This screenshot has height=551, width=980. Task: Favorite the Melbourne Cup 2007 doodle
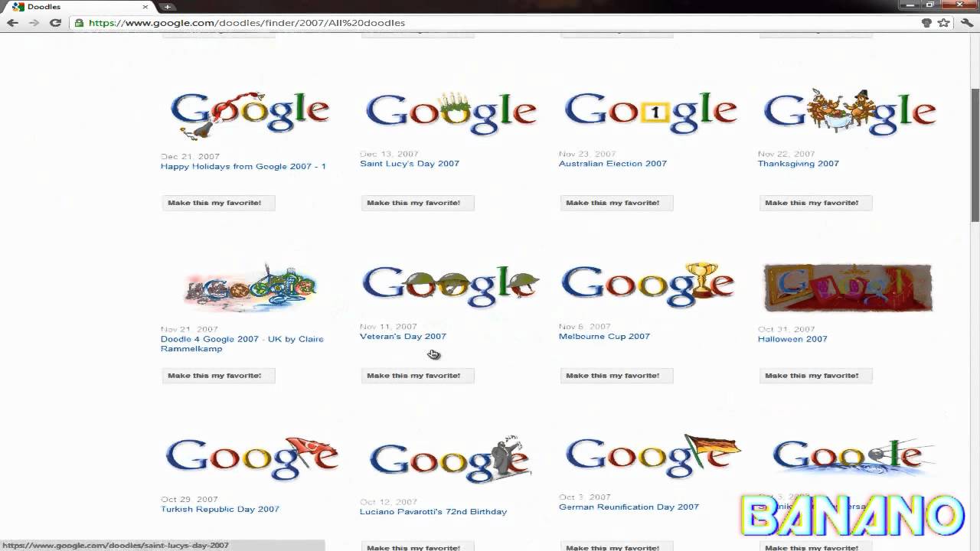point(616,376)
